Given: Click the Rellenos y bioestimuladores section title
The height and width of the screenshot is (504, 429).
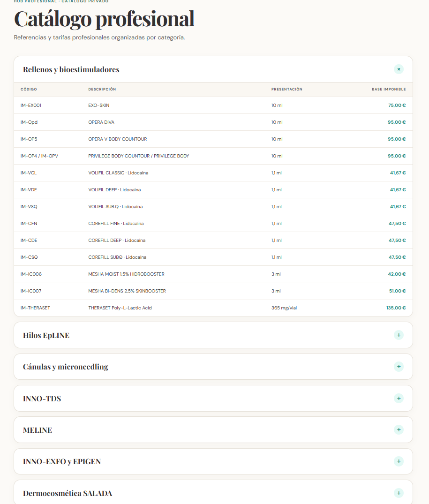Looking at the screenshot, I should (71, 69).
